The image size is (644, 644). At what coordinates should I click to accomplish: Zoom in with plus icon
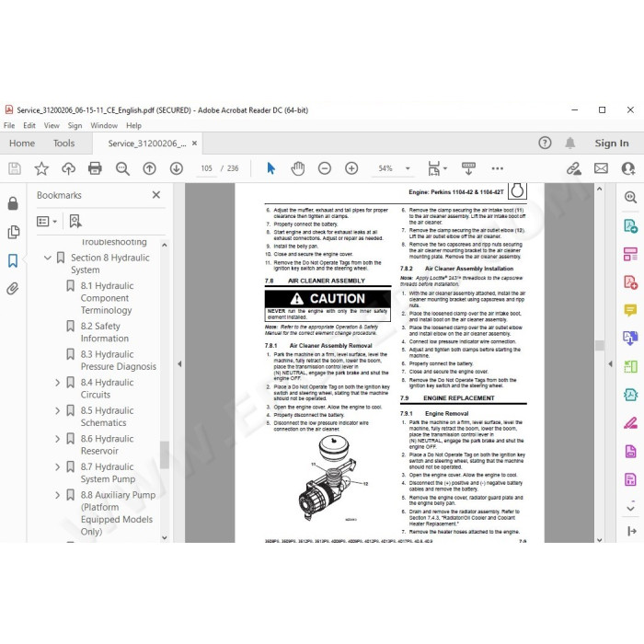[351, 168]
